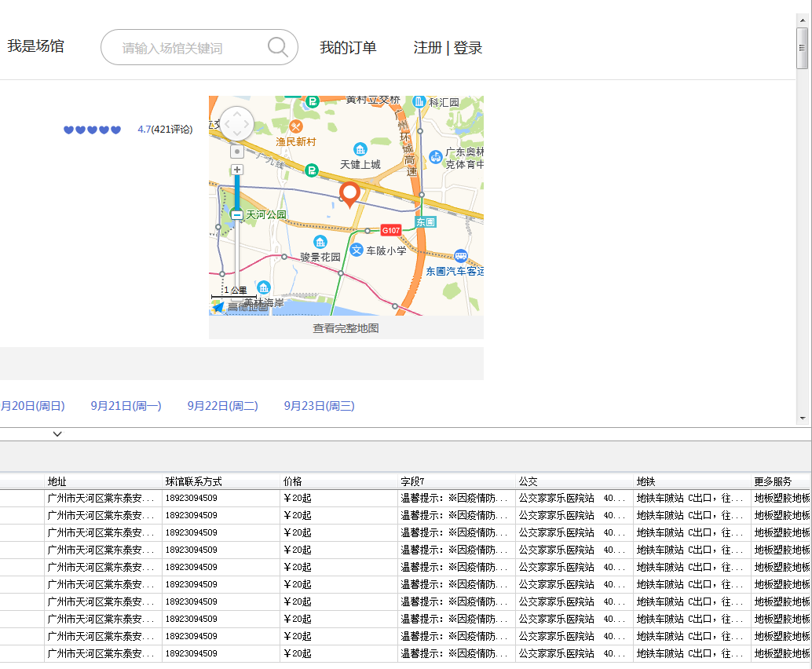Click the 车陂小学 school map icon

pyautogui.click(x=357, y=250)
